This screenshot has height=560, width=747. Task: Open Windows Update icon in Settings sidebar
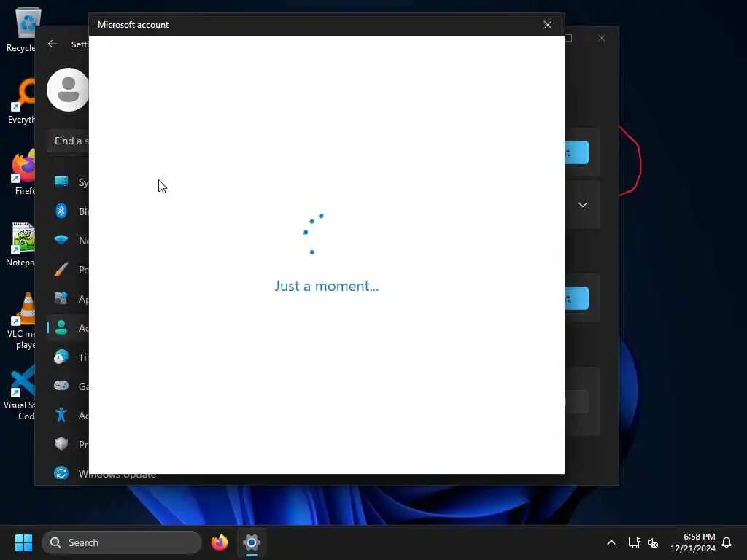pos(61,472)
